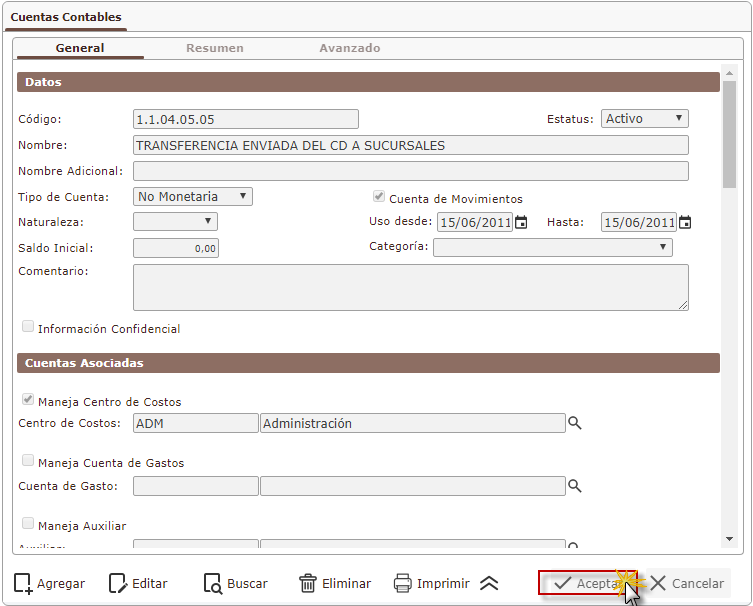Viewport: 753px width, 606px height.
Task: Click the Cancelar button label
Action: click(697, 584)
